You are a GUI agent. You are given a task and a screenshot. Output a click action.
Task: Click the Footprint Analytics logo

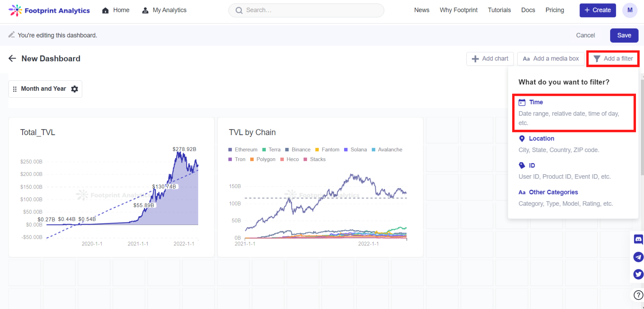point(49,10)
